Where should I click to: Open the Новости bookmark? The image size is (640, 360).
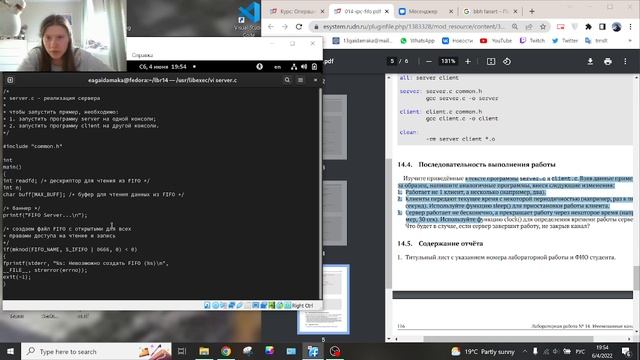coord(458,40)
